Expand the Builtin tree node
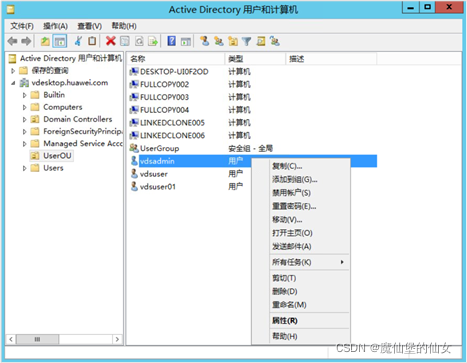This screenshot has height=363, width=467. pos(24,95)
